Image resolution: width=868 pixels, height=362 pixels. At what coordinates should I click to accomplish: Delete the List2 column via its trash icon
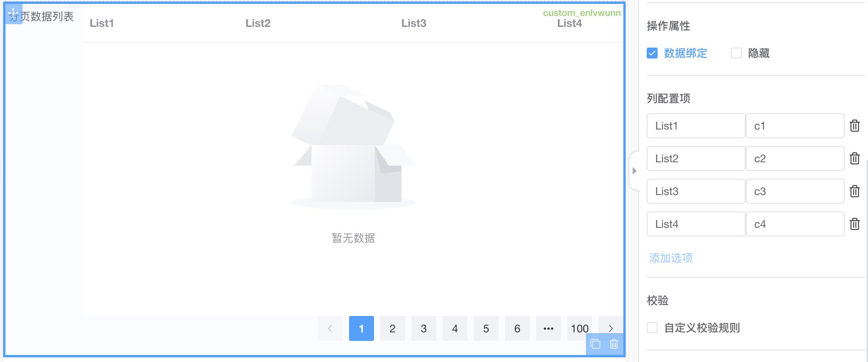pyautogui.click(x=855, y=158)
